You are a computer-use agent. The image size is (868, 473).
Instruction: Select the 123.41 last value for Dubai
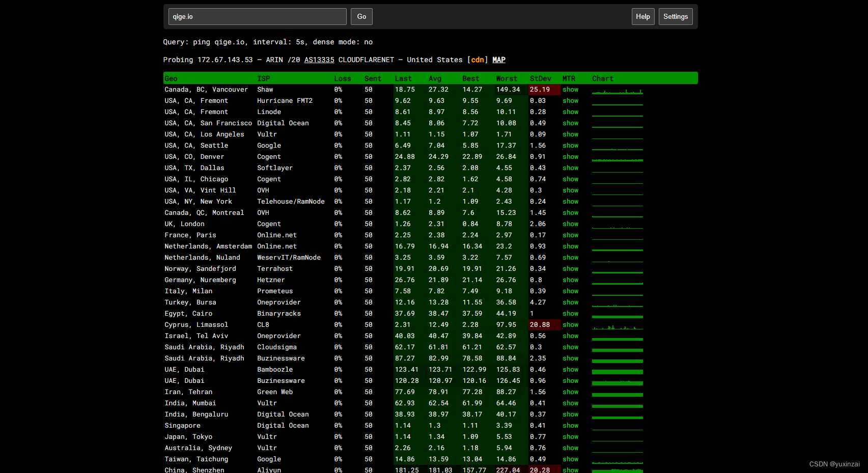[x=406, y=370]
